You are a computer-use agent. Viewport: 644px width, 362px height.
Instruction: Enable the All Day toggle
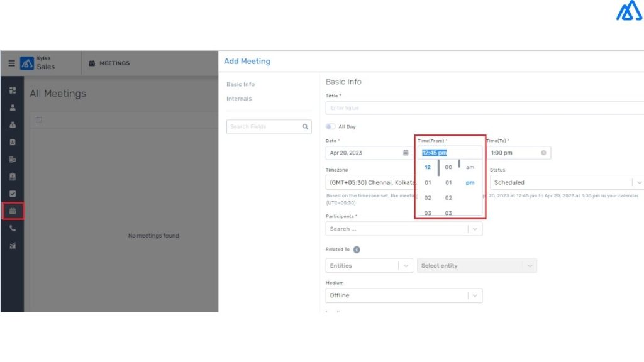click(330, 126)
